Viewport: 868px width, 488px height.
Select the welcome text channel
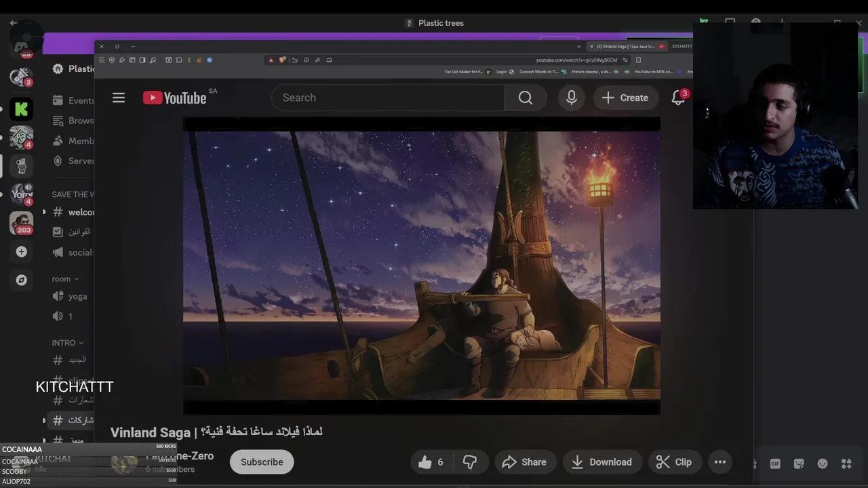tap(72, 212)
